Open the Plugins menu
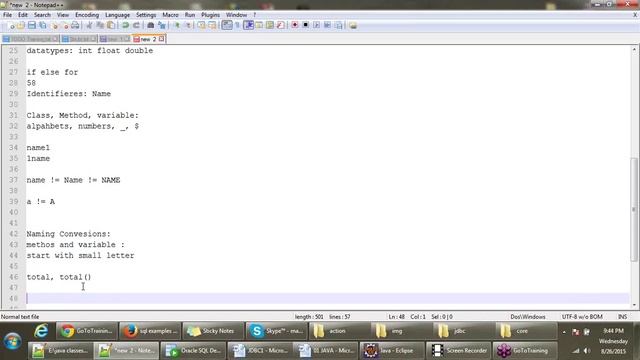This screenshot has height=360, width=640. pyautogui.click(x=210, y=15)
